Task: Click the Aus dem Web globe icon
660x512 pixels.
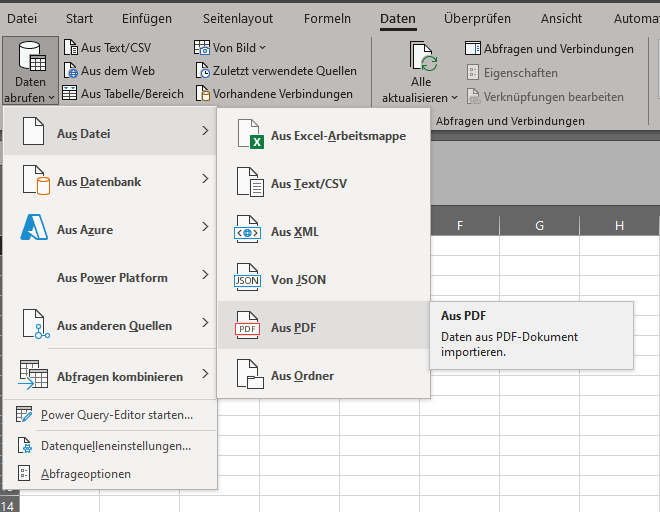Action: point(71,70)
